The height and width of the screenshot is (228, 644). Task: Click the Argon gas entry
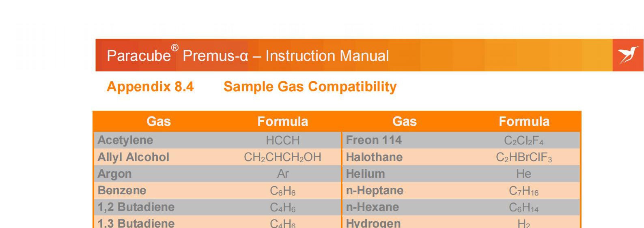tap(114, 174)
